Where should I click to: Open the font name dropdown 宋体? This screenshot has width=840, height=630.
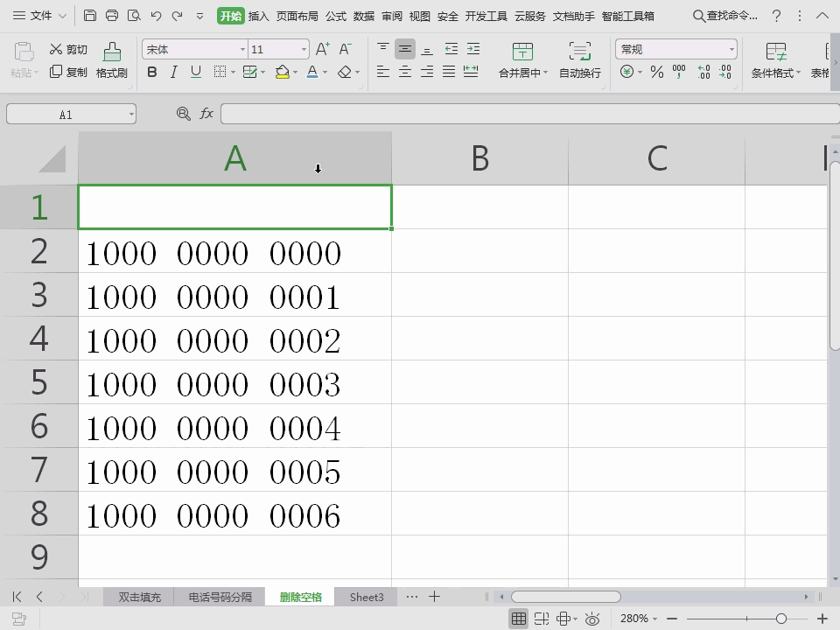coord(242,50)
